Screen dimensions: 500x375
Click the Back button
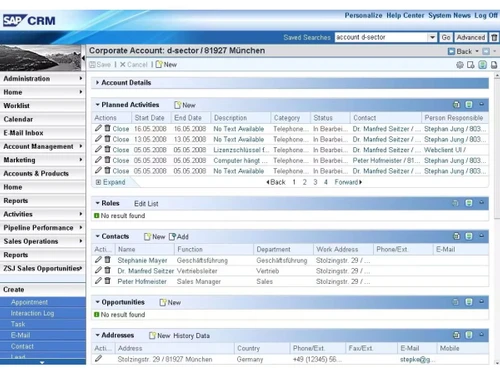[460, 51]
